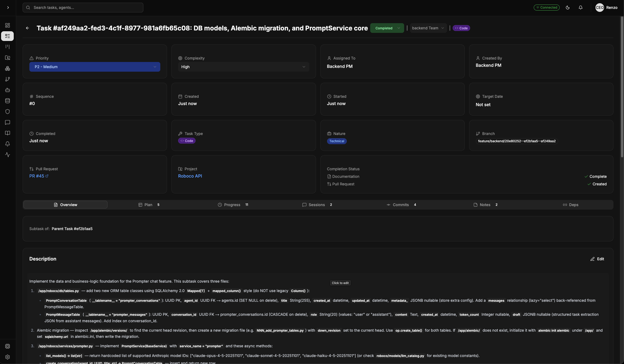Screen dimensions: 624x364
Task: Click the CEO avatar badge
Action: (599, 8)
